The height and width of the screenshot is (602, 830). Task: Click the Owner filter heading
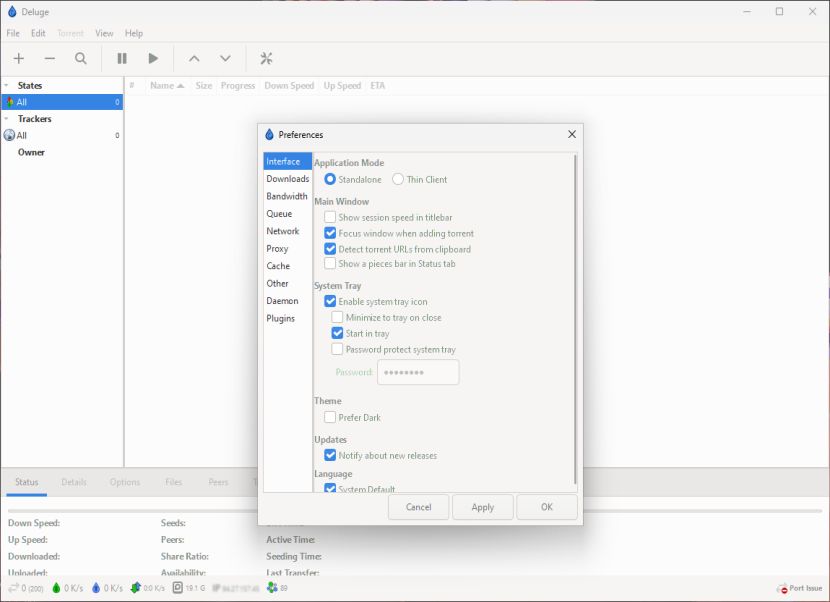(x=31, y=152)
